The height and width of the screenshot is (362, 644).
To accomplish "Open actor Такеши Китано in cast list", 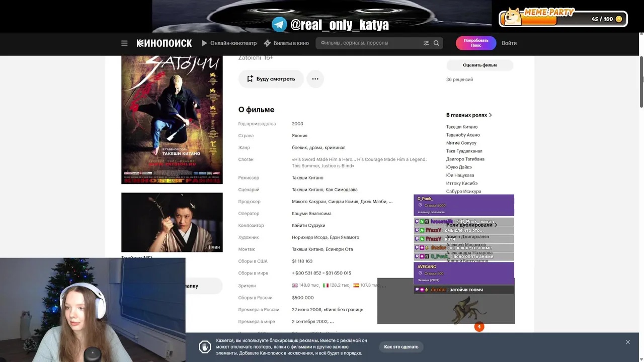I will pyautogui.click(x=462, y=127).
